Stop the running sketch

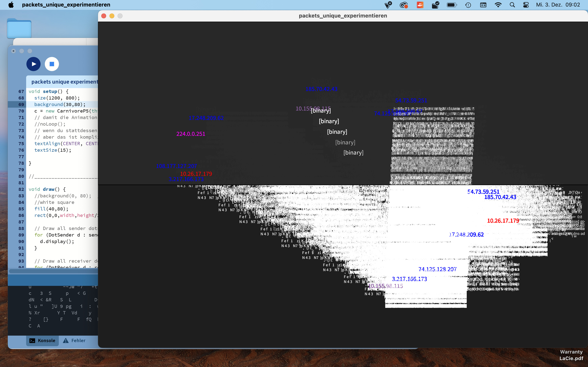52,64
